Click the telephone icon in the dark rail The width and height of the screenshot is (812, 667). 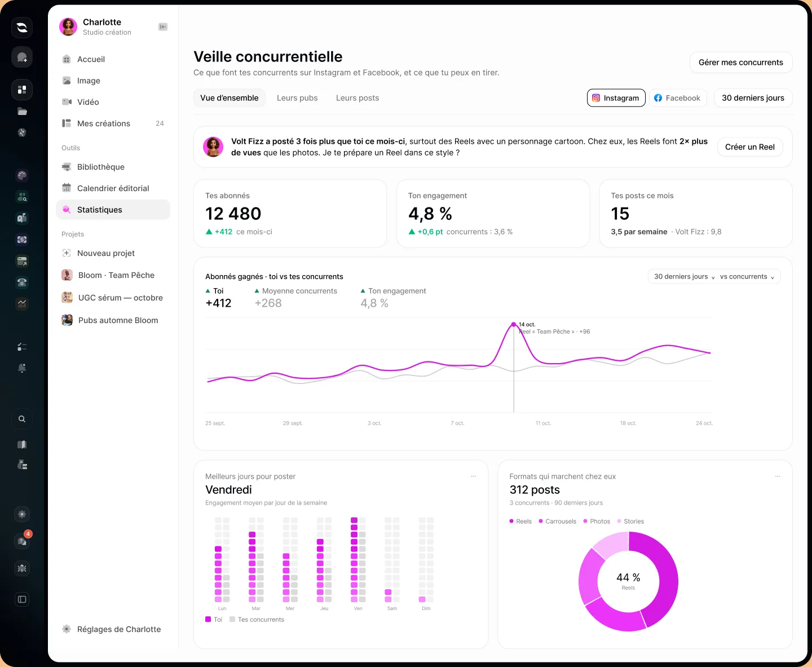22,282
